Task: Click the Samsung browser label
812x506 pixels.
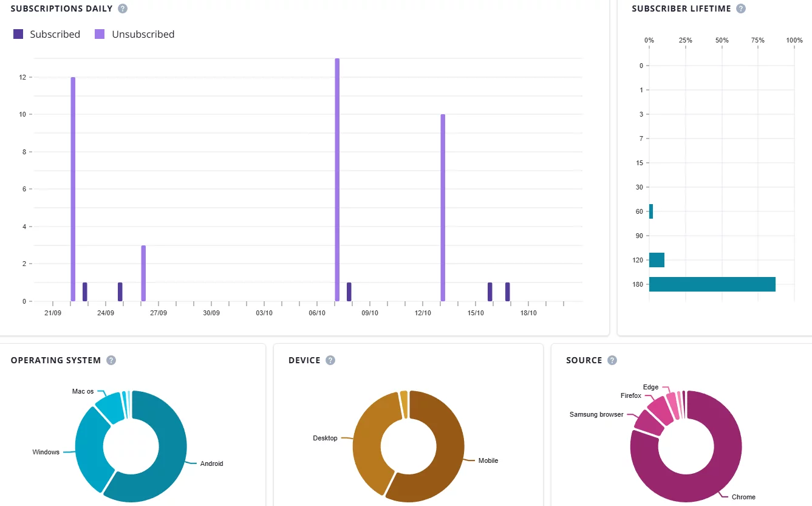Action: click(x=596, y=414)
